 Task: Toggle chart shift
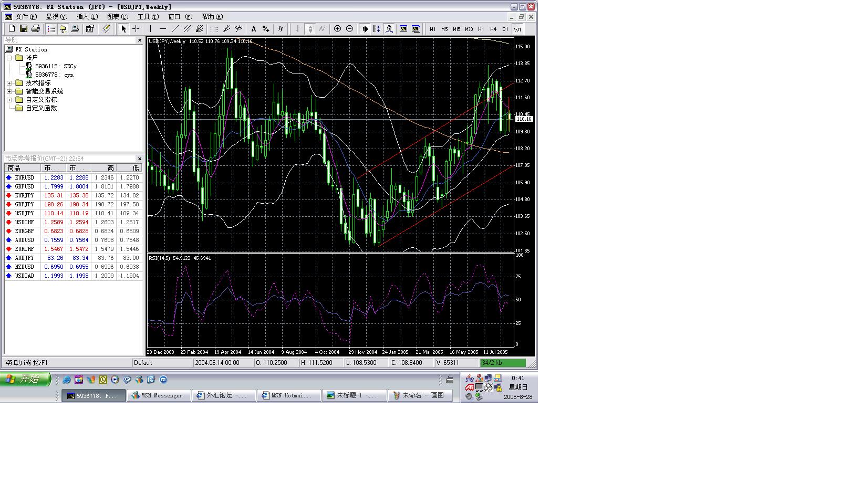[x=377, y=29]
